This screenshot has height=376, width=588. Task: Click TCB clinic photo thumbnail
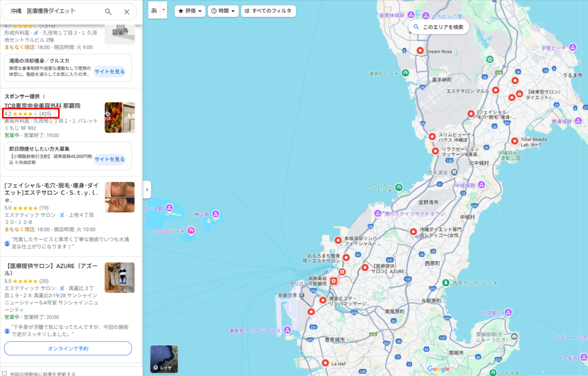tap(120, 117)
